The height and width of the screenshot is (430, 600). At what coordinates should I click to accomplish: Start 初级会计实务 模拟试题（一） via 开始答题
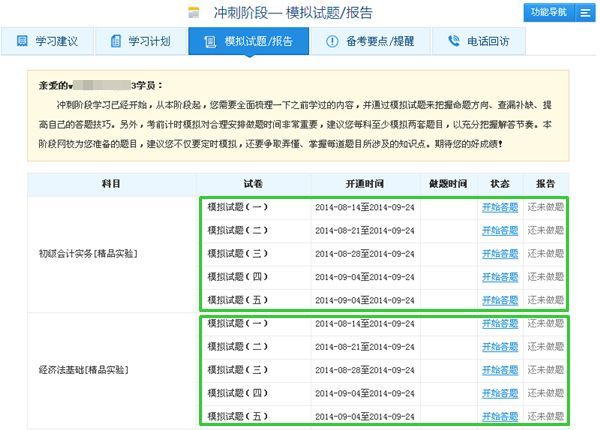[x=500, y=208]
